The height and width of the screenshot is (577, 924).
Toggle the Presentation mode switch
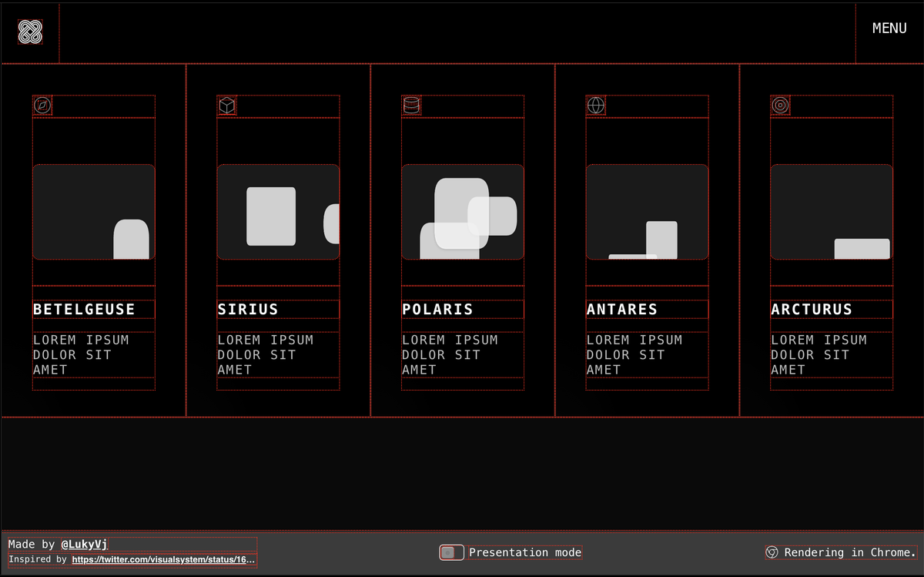point(452,552)
